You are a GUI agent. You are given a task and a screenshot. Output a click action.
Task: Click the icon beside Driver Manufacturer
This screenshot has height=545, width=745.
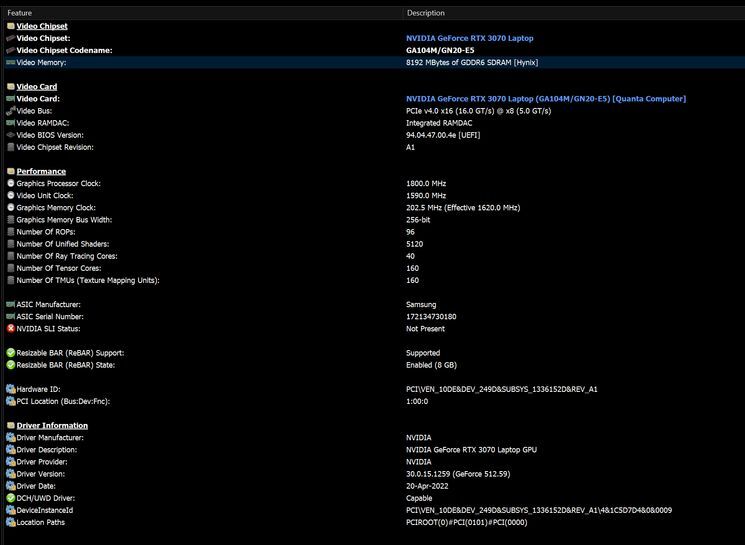10,437
